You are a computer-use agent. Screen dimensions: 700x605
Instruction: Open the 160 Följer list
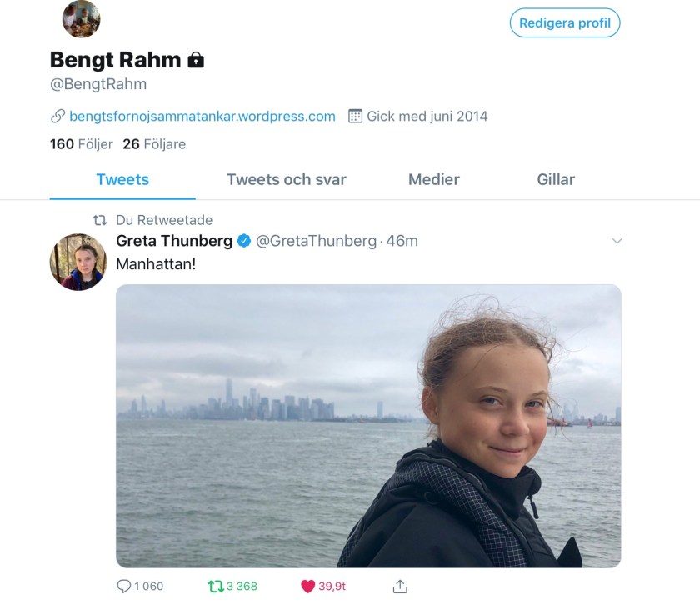coord(81,144)
